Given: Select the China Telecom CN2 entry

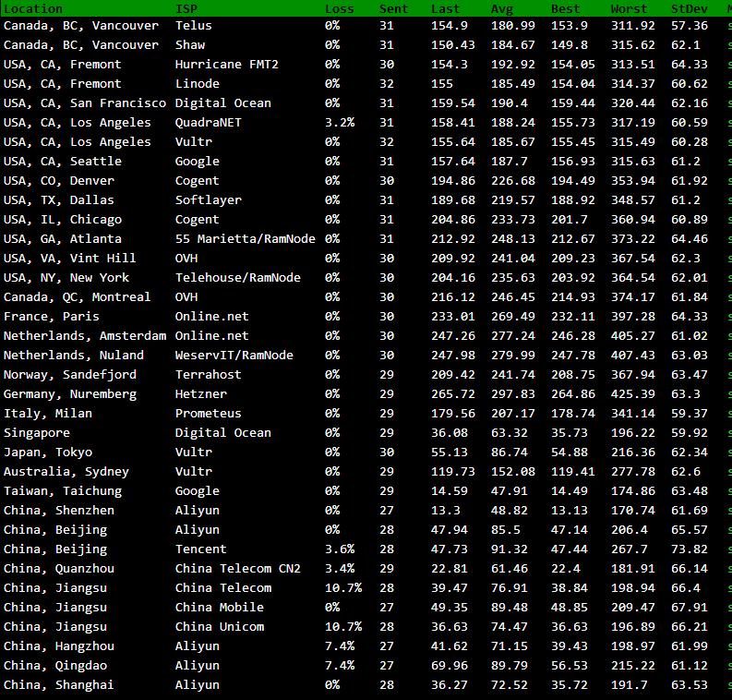Looking at the screenshot, I should click(x=237, y=568).
